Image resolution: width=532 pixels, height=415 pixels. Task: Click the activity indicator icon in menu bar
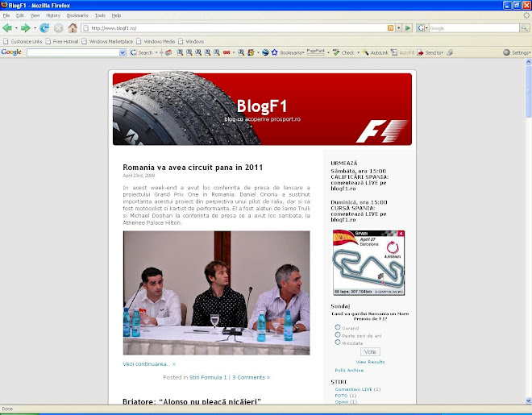point(526,15)
